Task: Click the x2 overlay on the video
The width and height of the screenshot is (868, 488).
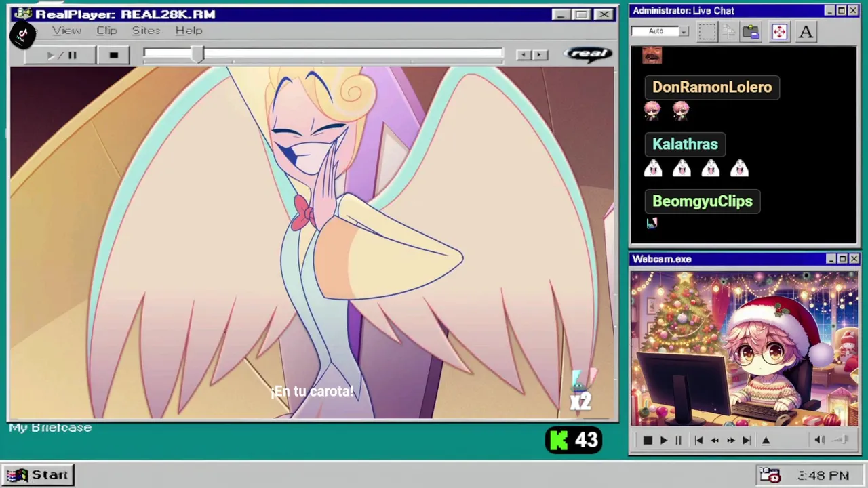Action: pos(580,401)
